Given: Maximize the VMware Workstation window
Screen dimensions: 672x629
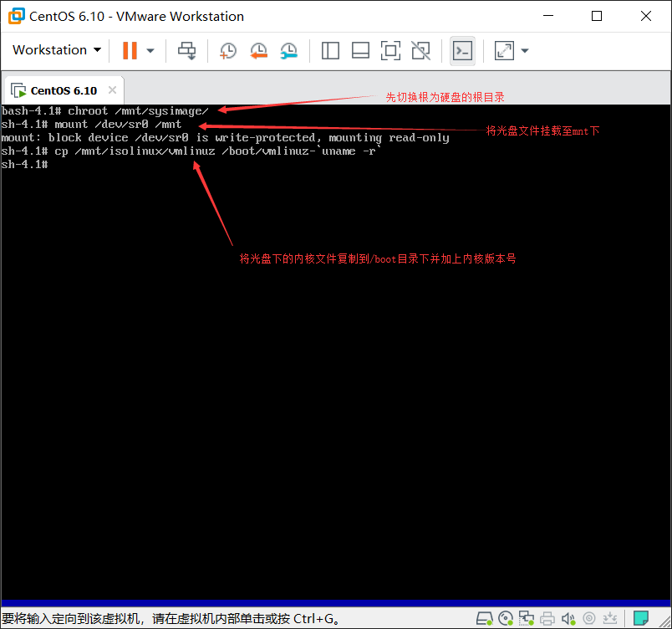Looking at the screenshot, I should click(597, 16).
